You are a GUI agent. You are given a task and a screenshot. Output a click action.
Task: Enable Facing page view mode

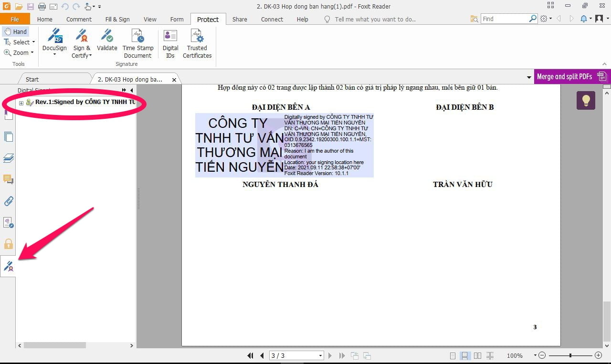(477, 355)
